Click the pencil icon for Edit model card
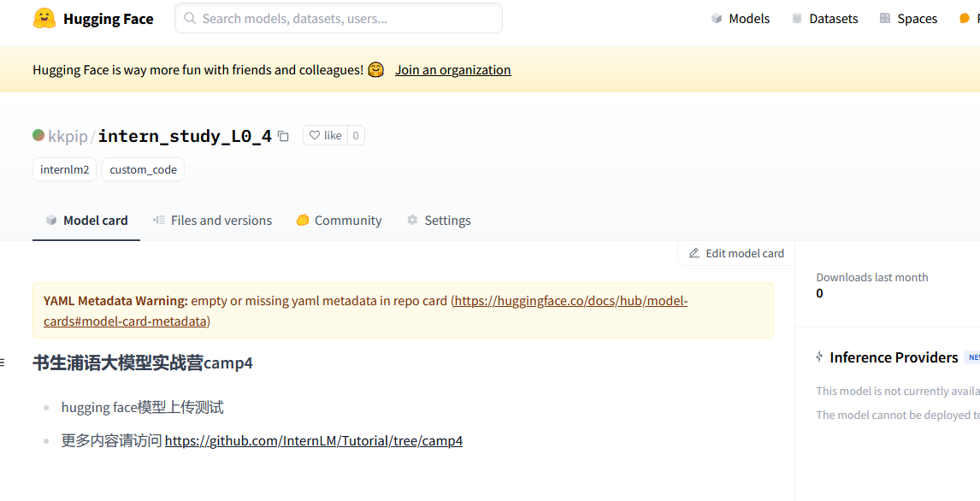The image size is (980, 501). 694,253
